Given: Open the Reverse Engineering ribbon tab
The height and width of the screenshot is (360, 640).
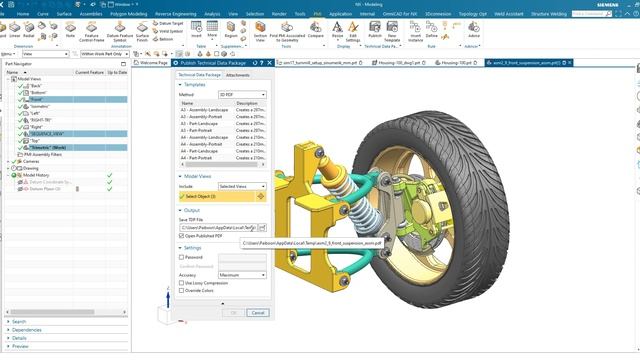Looking at the screenshot, I should [176, 14].
